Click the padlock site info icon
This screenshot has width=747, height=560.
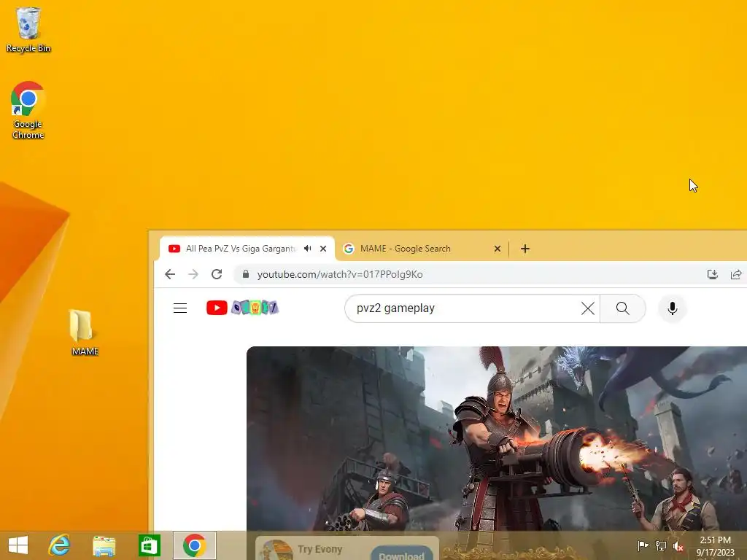point(246,274)
